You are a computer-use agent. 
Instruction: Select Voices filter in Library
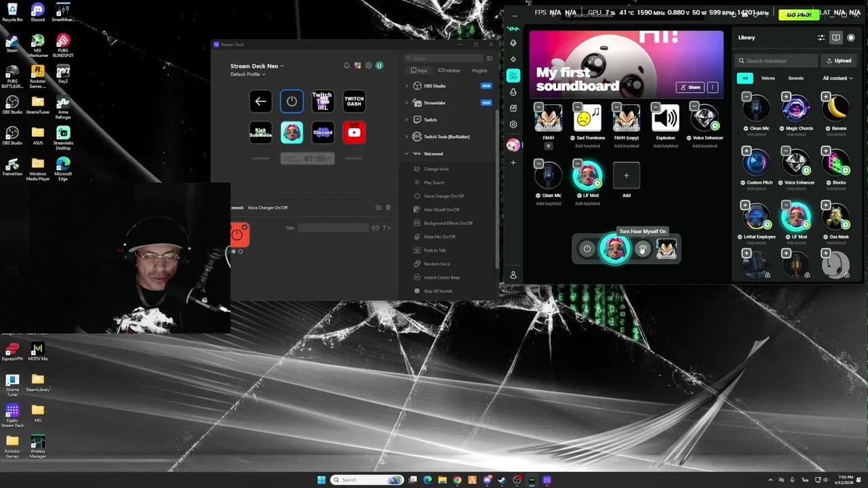point(768,78)
